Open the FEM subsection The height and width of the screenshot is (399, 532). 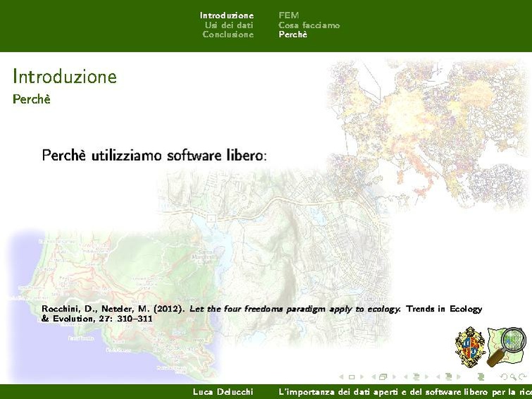289,16
